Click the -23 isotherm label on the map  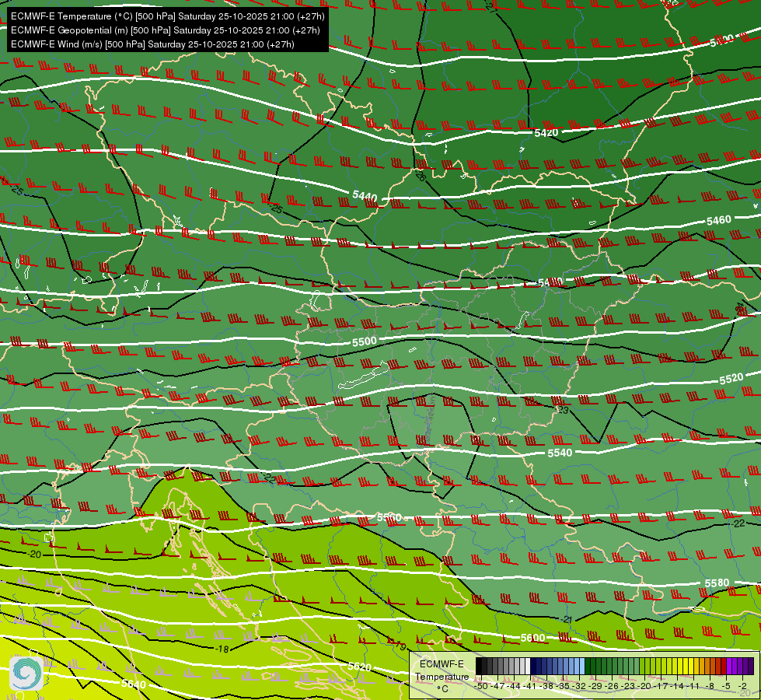[x=562, y=410]
